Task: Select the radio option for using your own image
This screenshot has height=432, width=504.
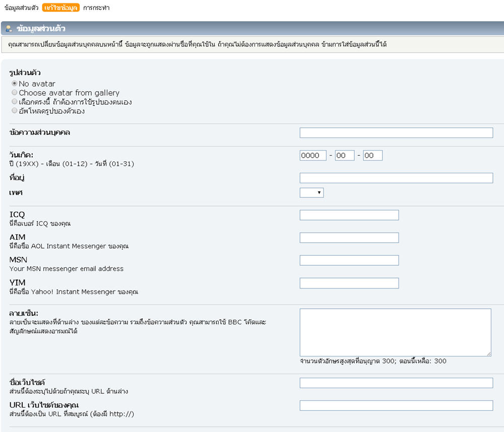Action: tap(15, 102)
